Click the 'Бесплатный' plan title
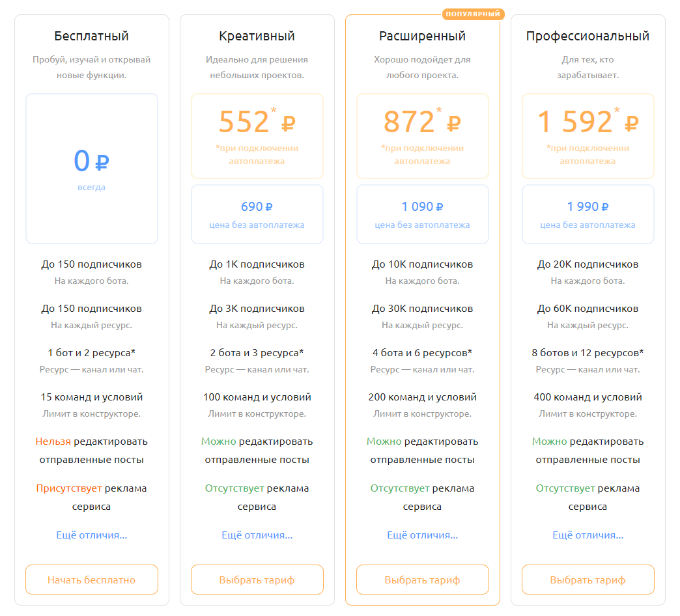680x616 pixels. click(92, 36)
